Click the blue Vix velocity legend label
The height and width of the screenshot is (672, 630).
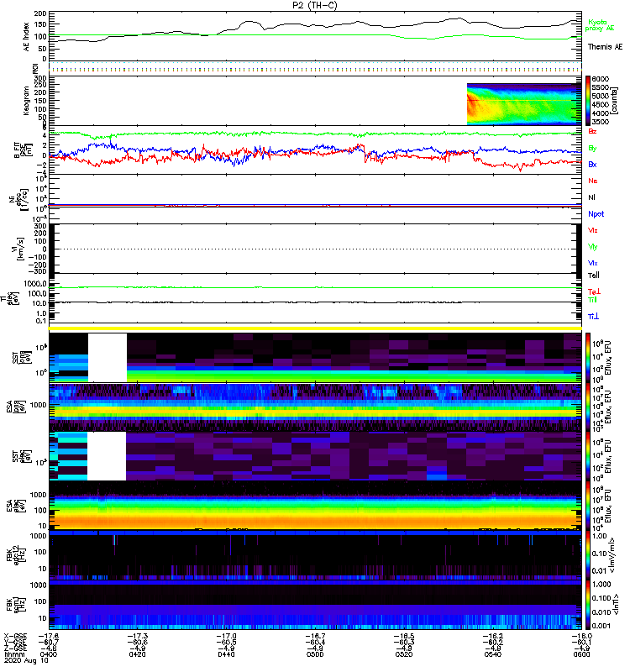coord(593,263)
